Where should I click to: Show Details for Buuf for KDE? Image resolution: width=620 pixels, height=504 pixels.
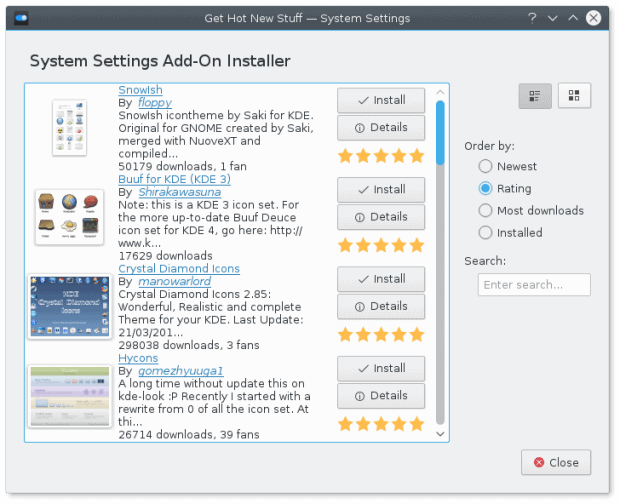click(381, 217)
